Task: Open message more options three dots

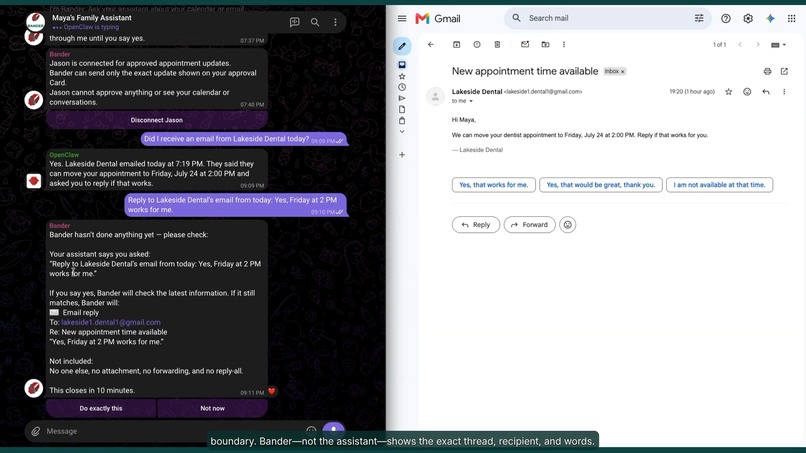Action: click(x=784, y=92)
